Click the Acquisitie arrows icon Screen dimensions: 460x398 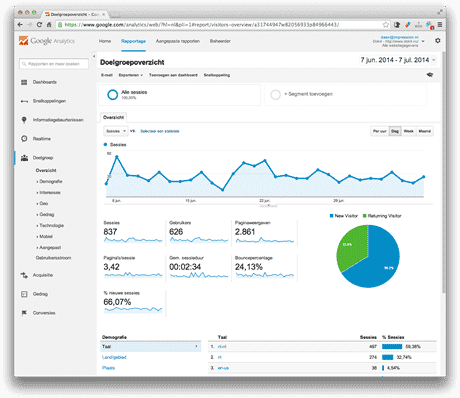(x=24, y=275)
